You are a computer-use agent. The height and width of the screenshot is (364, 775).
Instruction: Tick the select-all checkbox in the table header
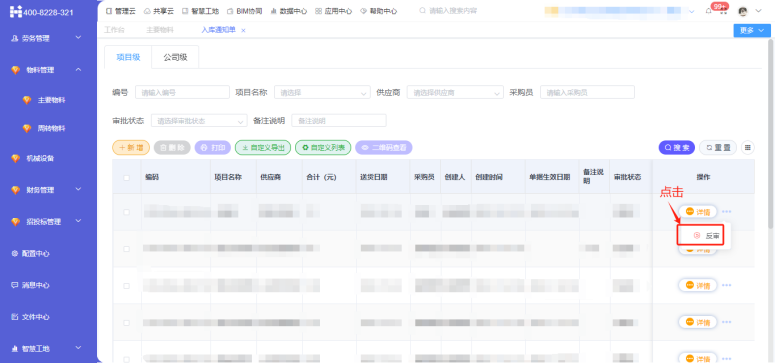tap(127, 178)
